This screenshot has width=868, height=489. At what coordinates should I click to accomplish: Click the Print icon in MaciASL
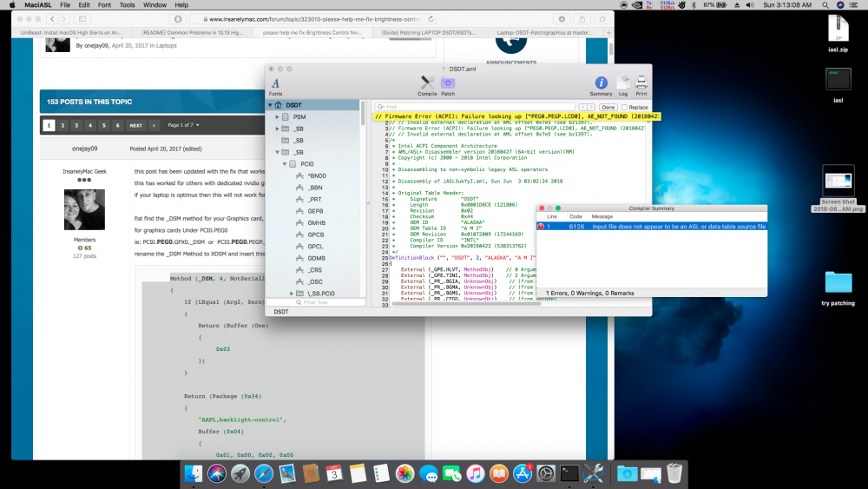(x=641, y=86)
